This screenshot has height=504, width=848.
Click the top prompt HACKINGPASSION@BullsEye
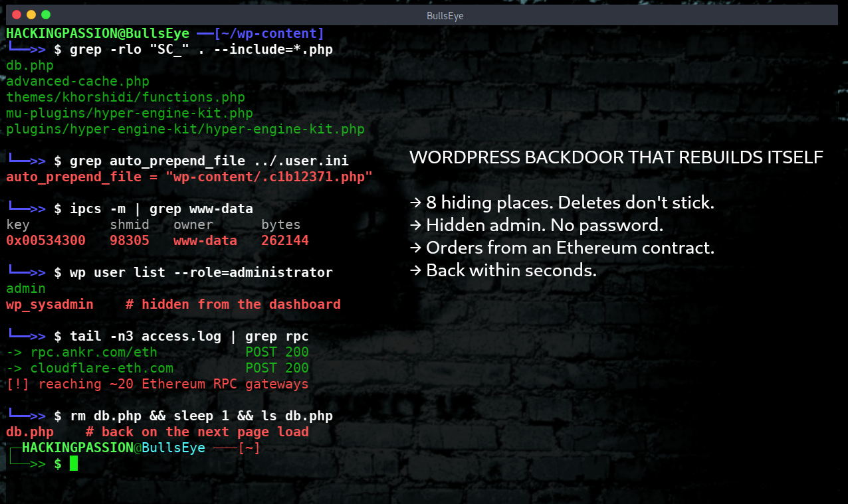(98, 33)
